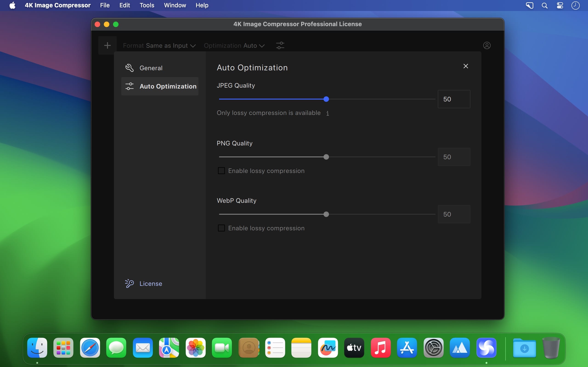Click the JPEG Quality slider handle
Viewport: 588px width, 367px height.
point(326,99)
